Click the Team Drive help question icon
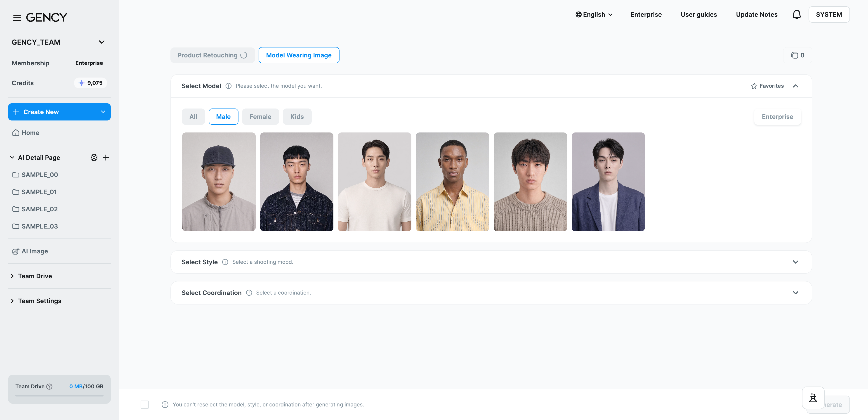The width and height of the screenshot is (868, 420). point(49,386)
